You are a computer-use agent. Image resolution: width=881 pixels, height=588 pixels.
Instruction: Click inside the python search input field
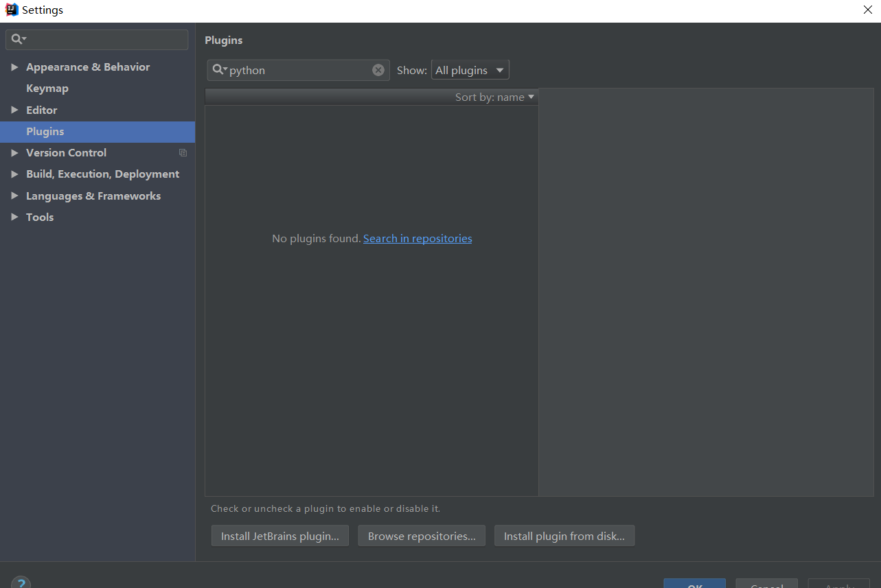click(295, 69)
